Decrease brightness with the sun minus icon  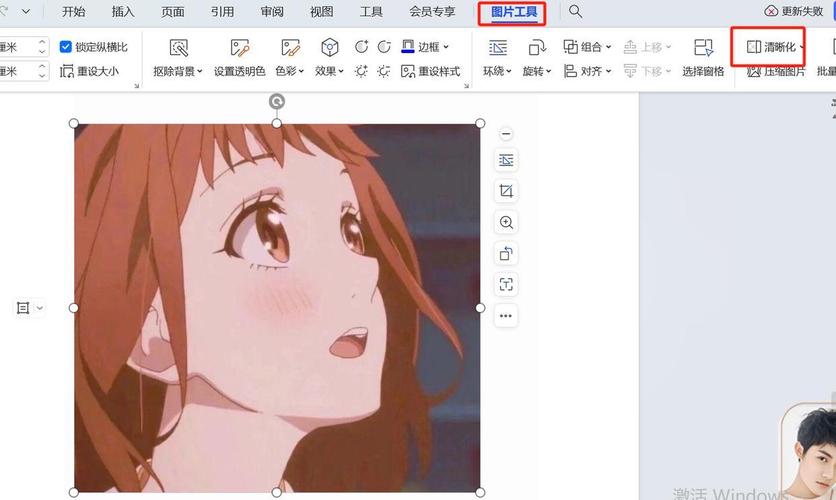(x=384, y=71)
